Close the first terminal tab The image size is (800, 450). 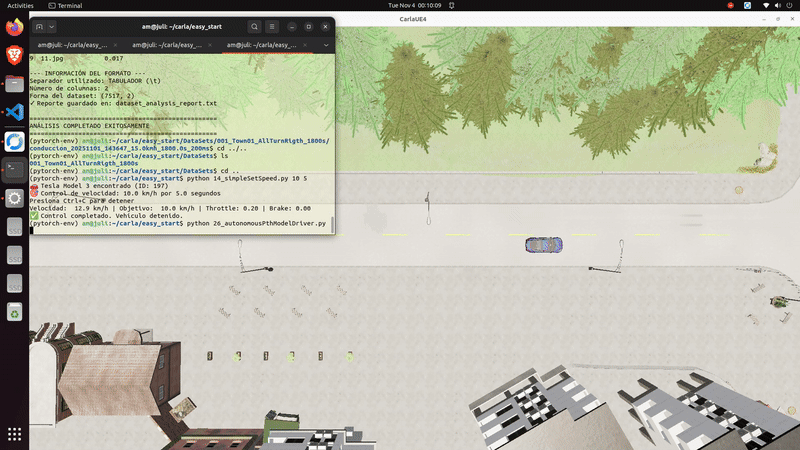(116, 45)
